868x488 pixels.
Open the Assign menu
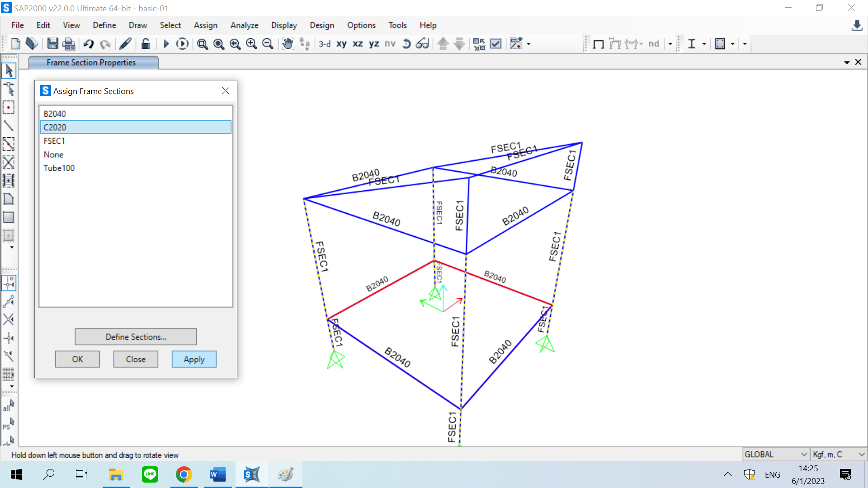[205, 25]
